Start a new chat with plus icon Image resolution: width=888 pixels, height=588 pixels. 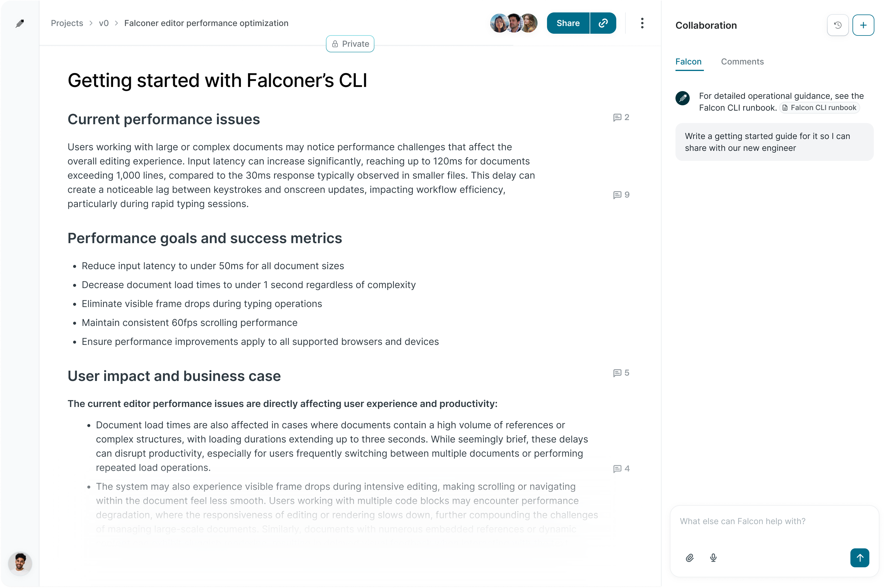[x=863, y=25]
